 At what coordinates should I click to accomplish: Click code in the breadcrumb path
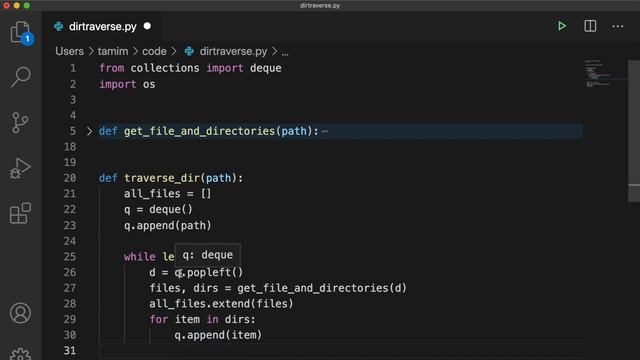154,51
